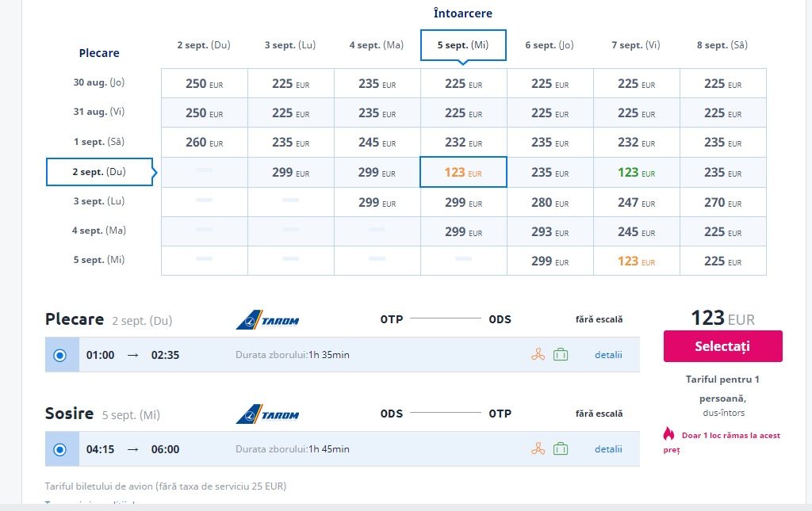Open detalii link for the 01:00 flight
This screenshot has width=812, height=511.
pyautogui.click(x=608, y=355)
